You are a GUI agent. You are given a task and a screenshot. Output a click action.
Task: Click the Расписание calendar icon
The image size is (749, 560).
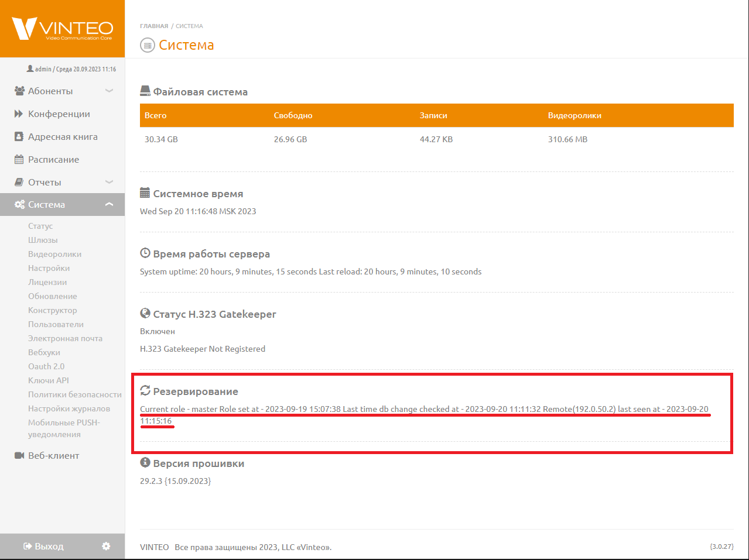[x=19, y=159]
